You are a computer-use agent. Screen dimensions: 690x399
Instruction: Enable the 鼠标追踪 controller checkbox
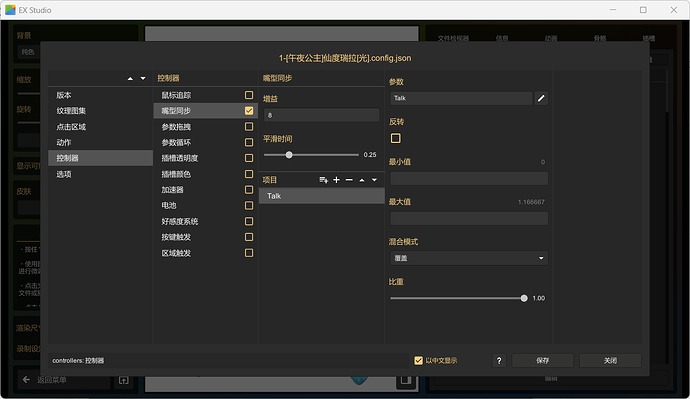(249, 95)
